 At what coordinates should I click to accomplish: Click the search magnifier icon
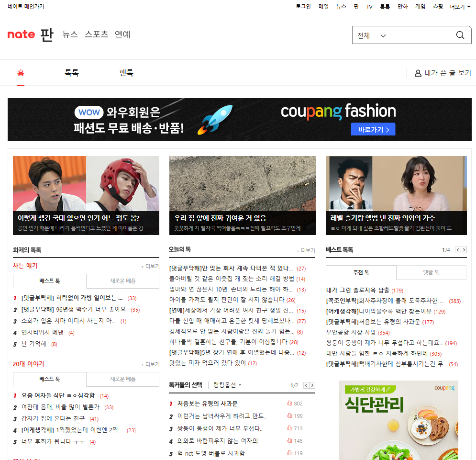coord(460,35)
